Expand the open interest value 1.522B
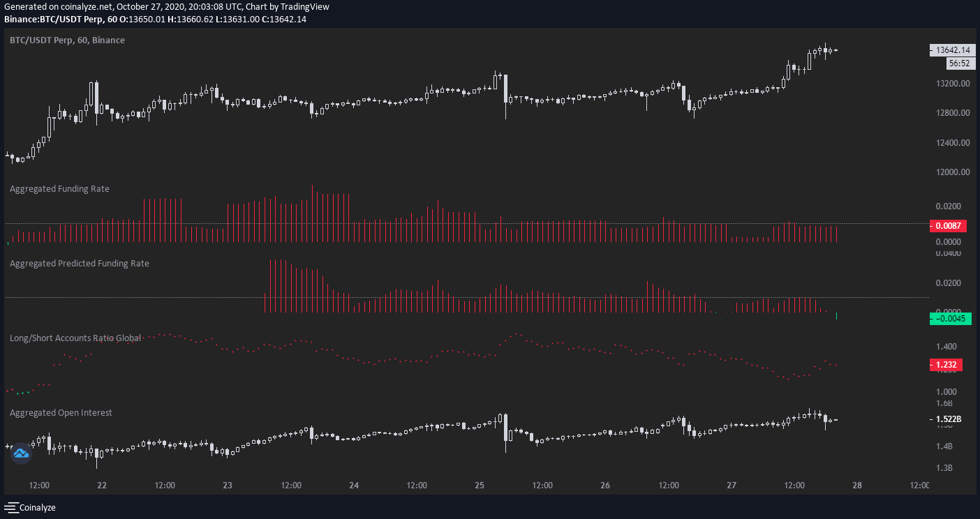This screenshot has width=980, height=519. [949, 419]
